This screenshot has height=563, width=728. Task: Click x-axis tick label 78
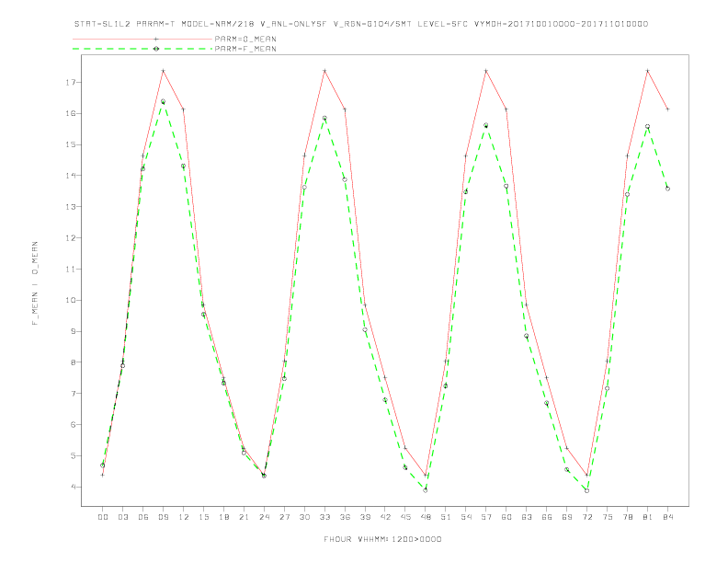click(627, 517)
